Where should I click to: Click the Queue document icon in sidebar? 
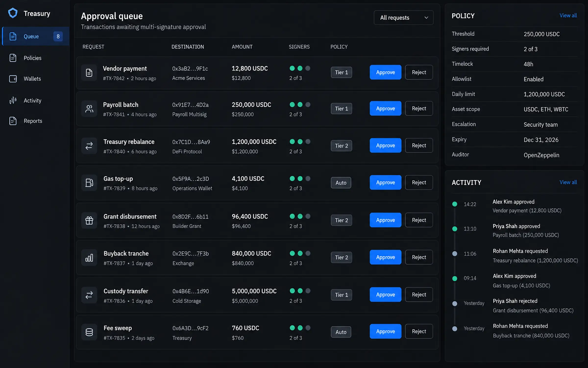[x=13, y=36]
